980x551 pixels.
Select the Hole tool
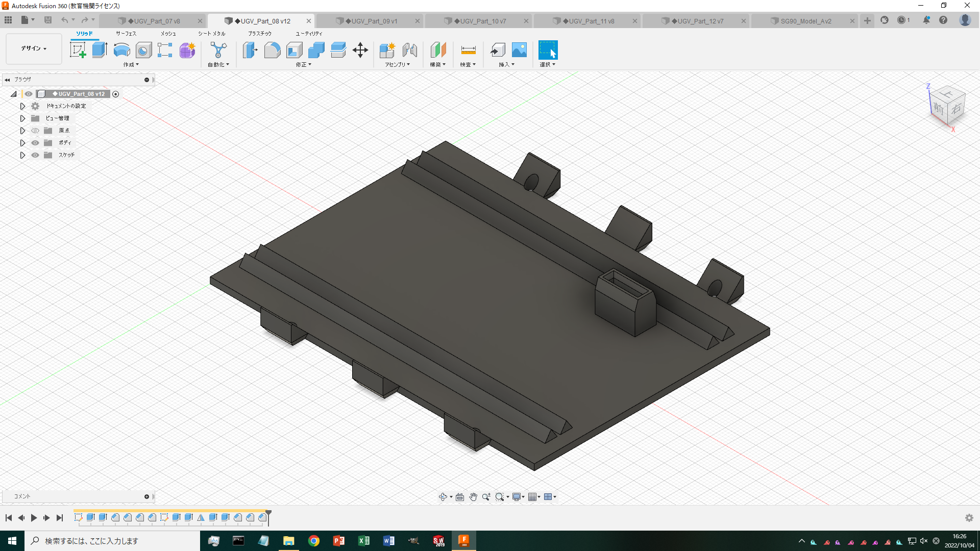143,50
